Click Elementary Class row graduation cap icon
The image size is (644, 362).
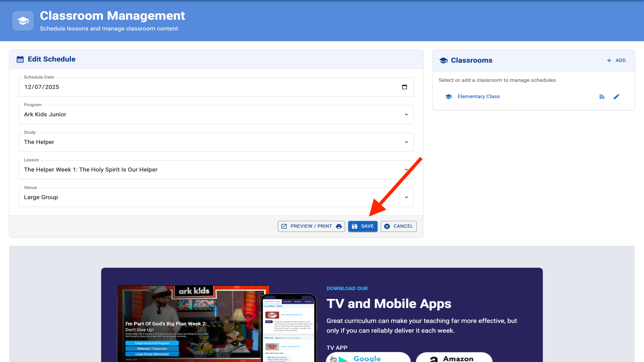(448, 97)
